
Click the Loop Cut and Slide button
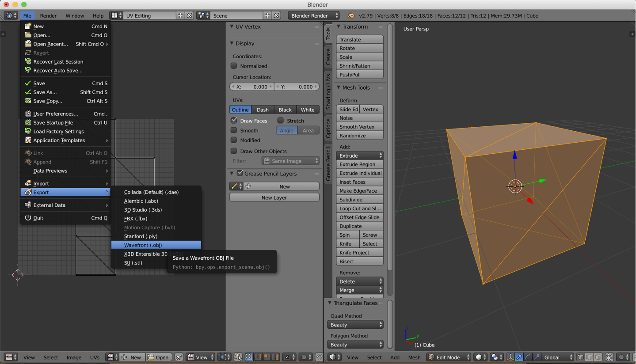pos(360,209)
